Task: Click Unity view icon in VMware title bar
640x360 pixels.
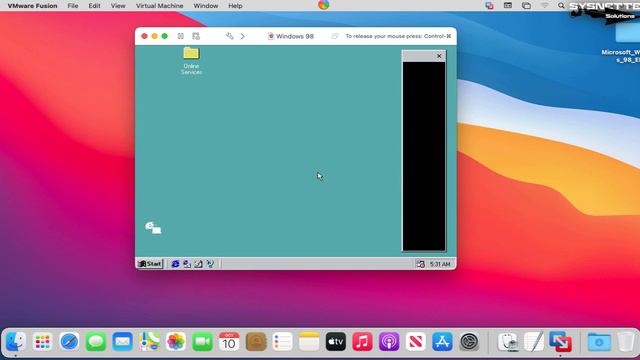Action: [335, 36]
